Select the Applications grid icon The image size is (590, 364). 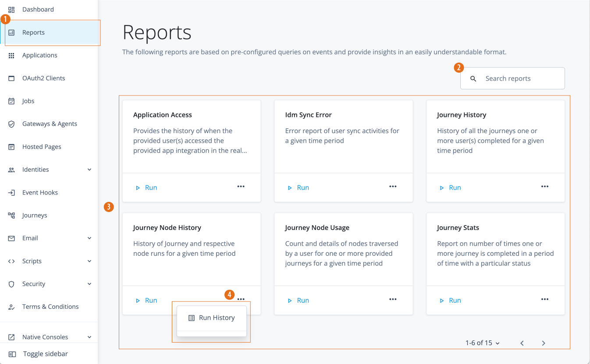11,55
